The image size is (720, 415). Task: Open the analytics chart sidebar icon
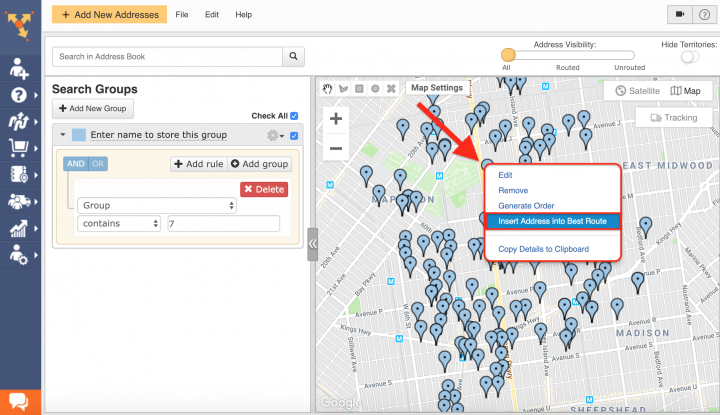[19, 228]
